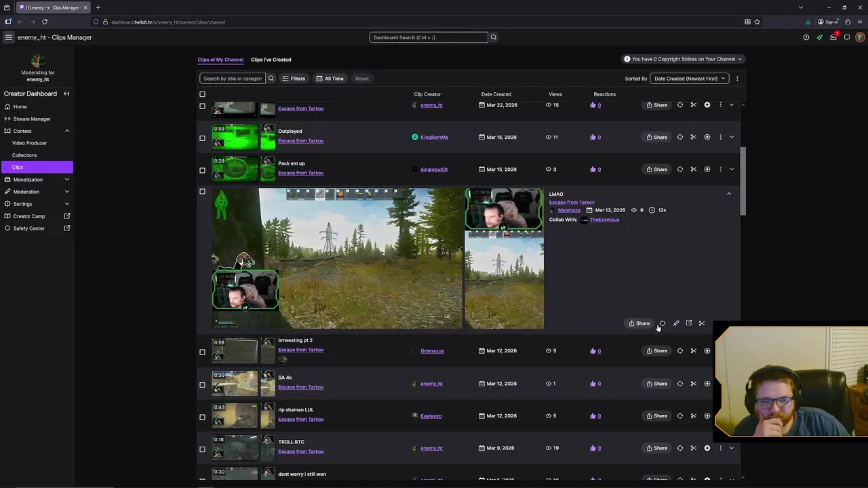The width and height of the screenshot is (868, 488).
Task: Expand the copyright strikes notice
Action: coord(684,59)
